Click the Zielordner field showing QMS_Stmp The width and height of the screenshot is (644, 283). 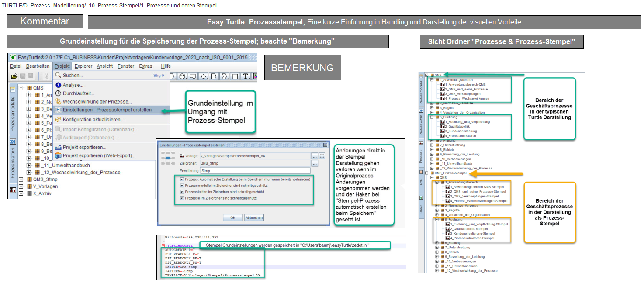(255, 164)
